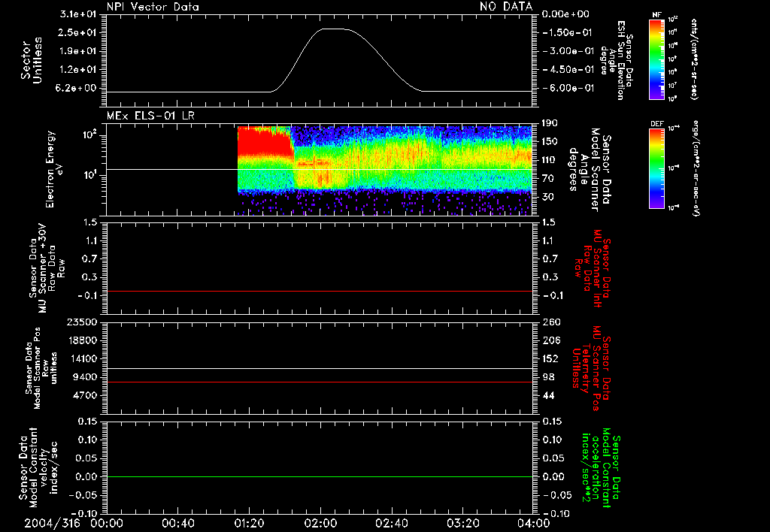Click the -4.50e-01 sun elevation value
This screenshot has height=532, width=770.
pyautogui.click(x=568, y=70)
